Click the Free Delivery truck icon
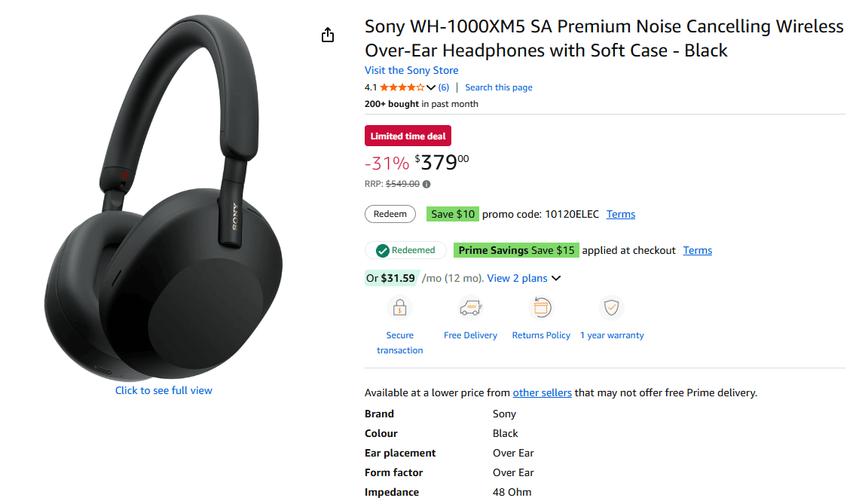Image resolution: width=859 pixels, height=504 pixels. tap(470, 308)
